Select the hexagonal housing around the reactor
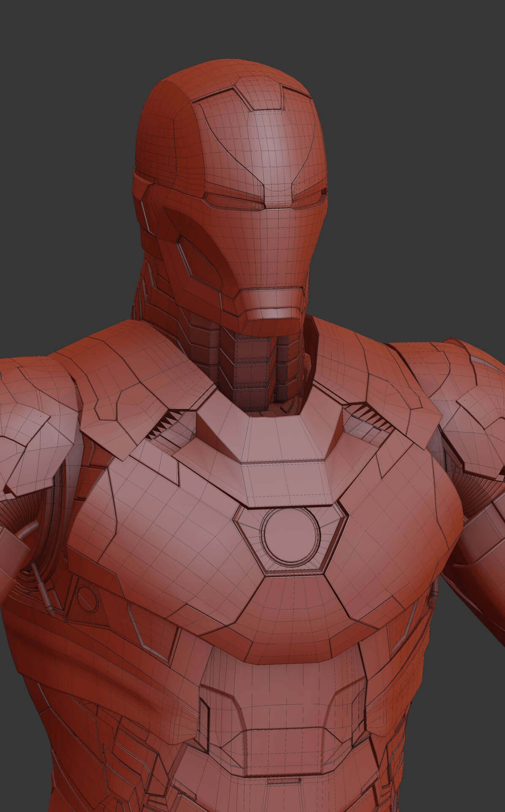The image size is (505, 812). 254,534
